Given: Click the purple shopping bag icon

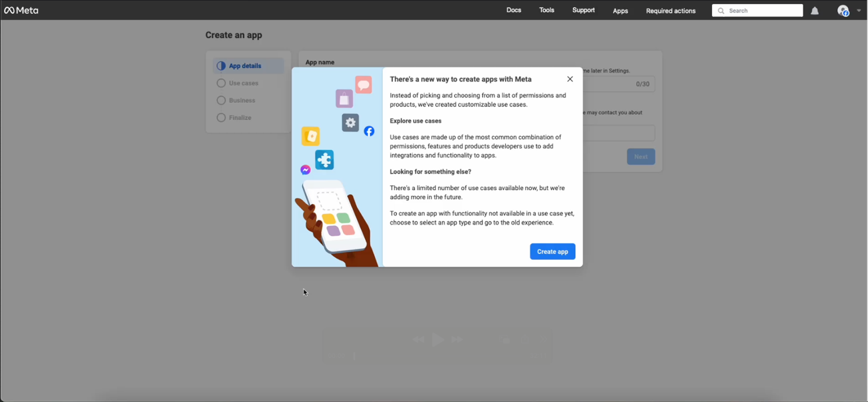Looking at the screenshot, I should [344, 99].
